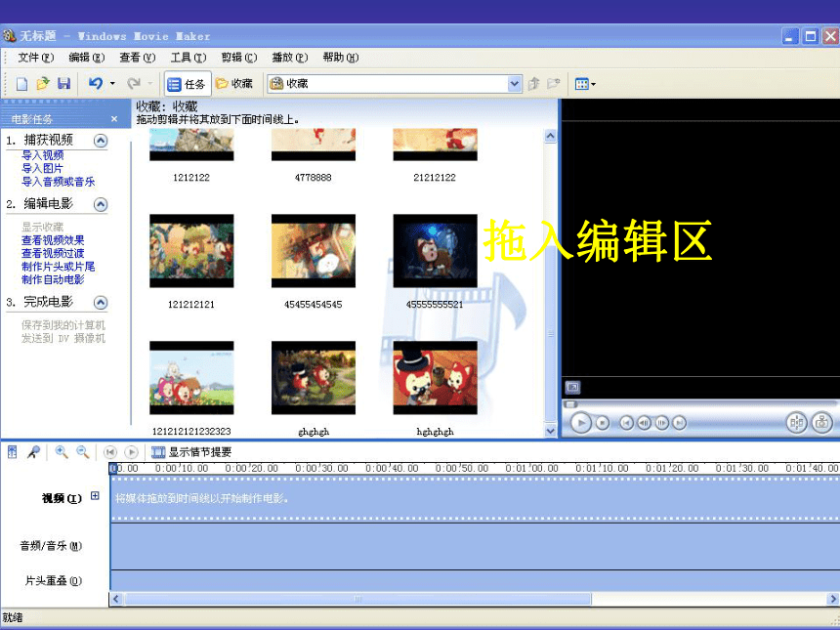Open the 帮助 menu
Image resolution: width=840 pixels, height=630 pixels.
(x=341, y=58)
